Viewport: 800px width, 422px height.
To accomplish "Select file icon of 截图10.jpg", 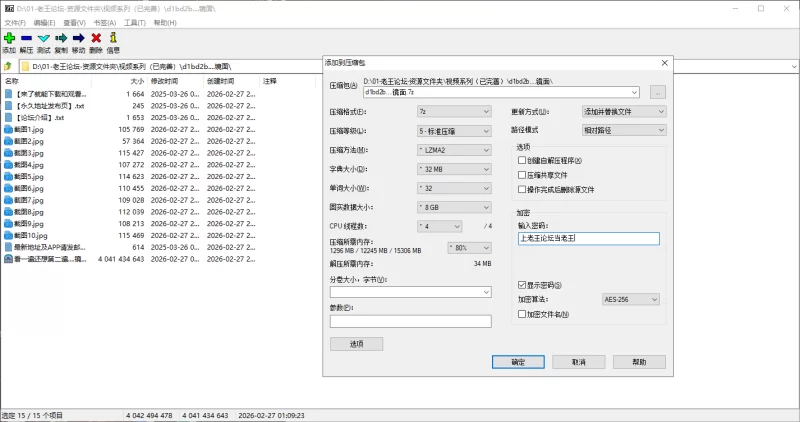I will point(8,235).
